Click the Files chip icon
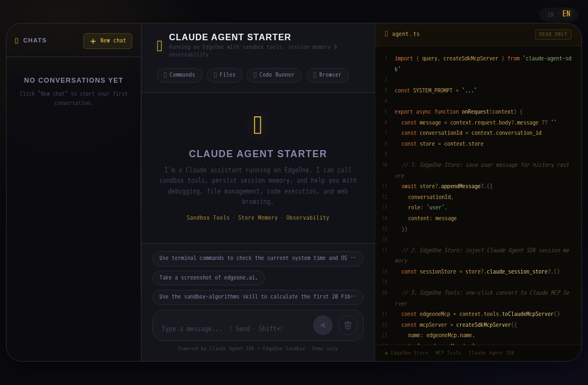The width and height of the screenshot is (588, 385). 215,75
